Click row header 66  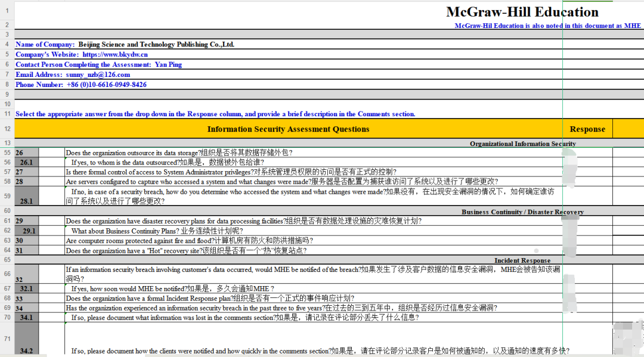coord(7,274)
